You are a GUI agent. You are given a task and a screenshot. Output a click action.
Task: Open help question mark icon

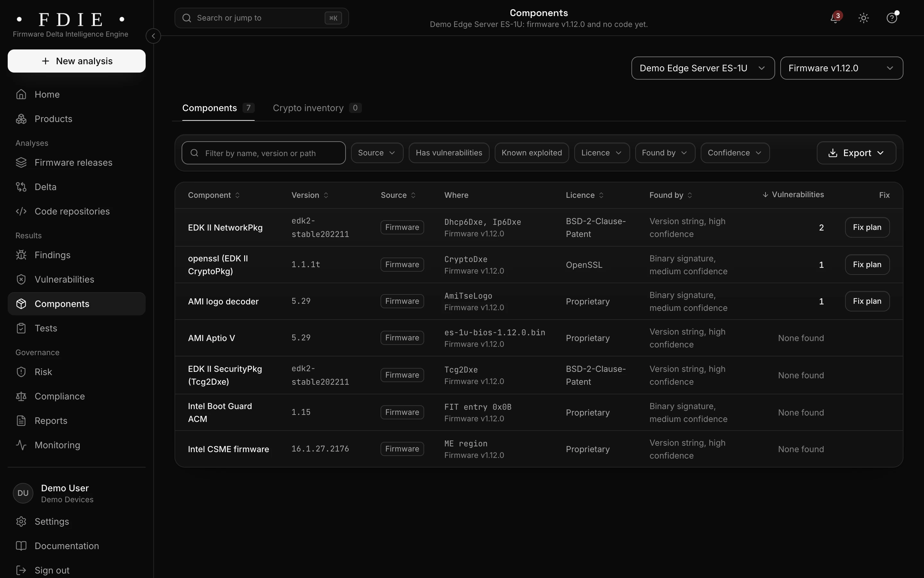point(892,18)
